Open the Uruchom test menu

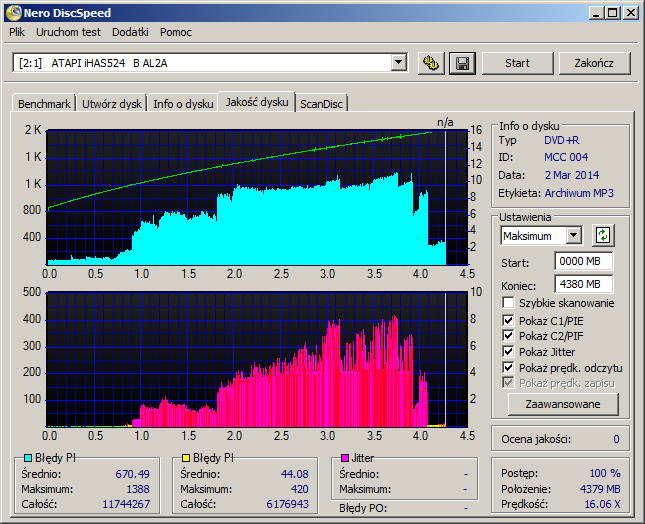coord(68,32)
